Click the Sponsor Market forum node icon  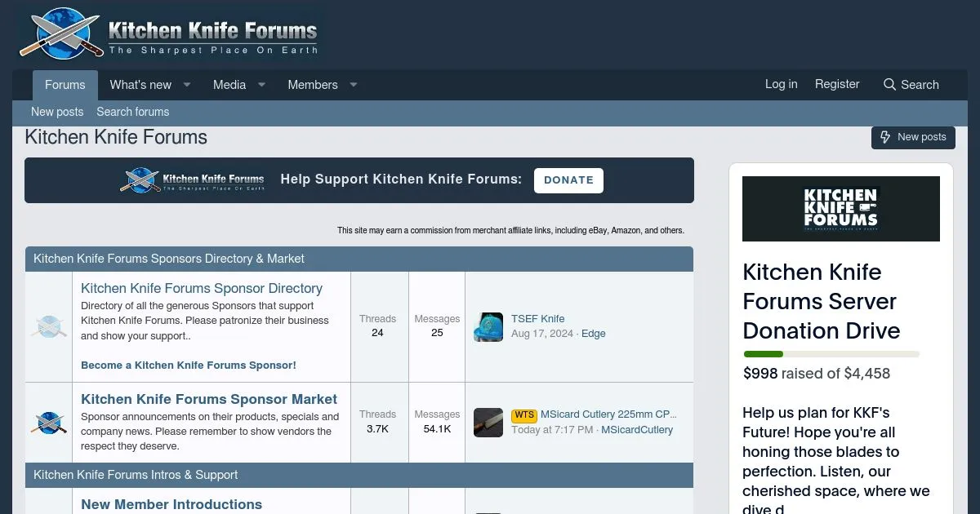pos(49,423)
